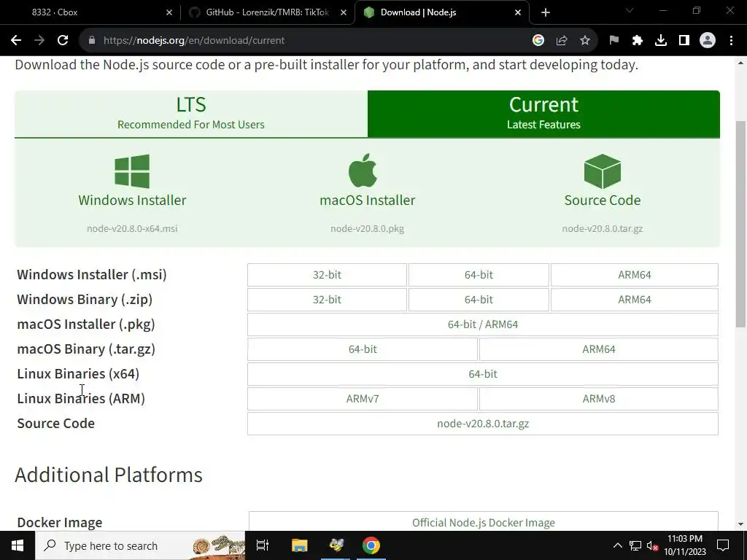Viewport: 747px width, 560px height.
Task: Click scrollbar down arrow
Action: click(x=740, y=524)
